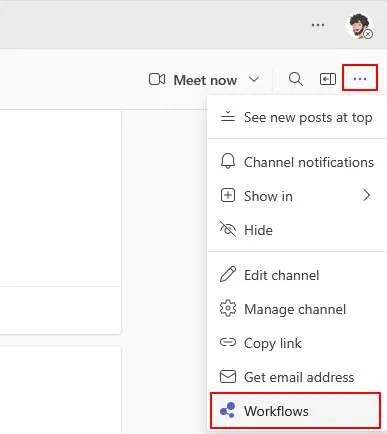This screenshot has width=387, height=434.
Task: Open Channel notifications settings
Action: click(x=296, y=162)
